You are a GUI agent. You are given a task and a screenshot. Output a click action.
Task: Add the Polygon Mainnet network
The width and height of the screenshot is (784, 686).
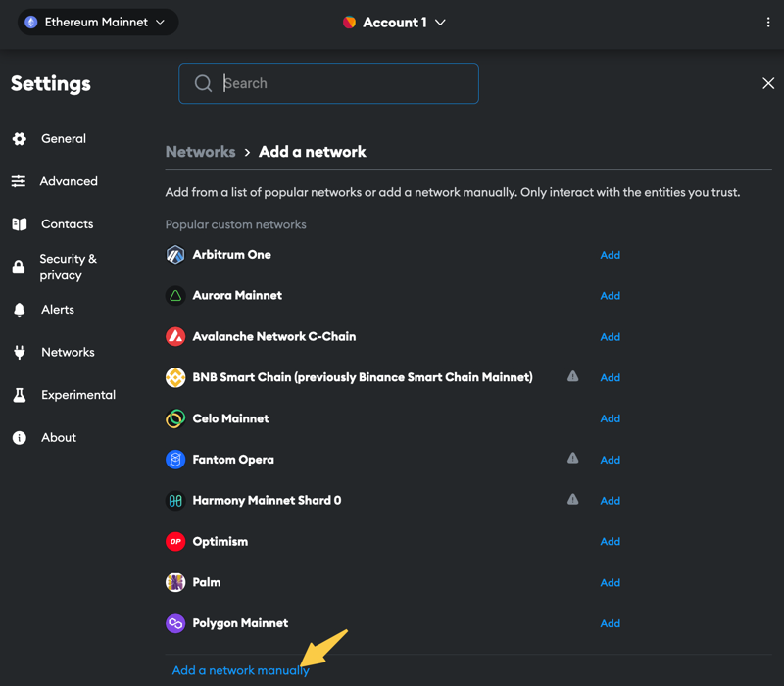(610, 623)
